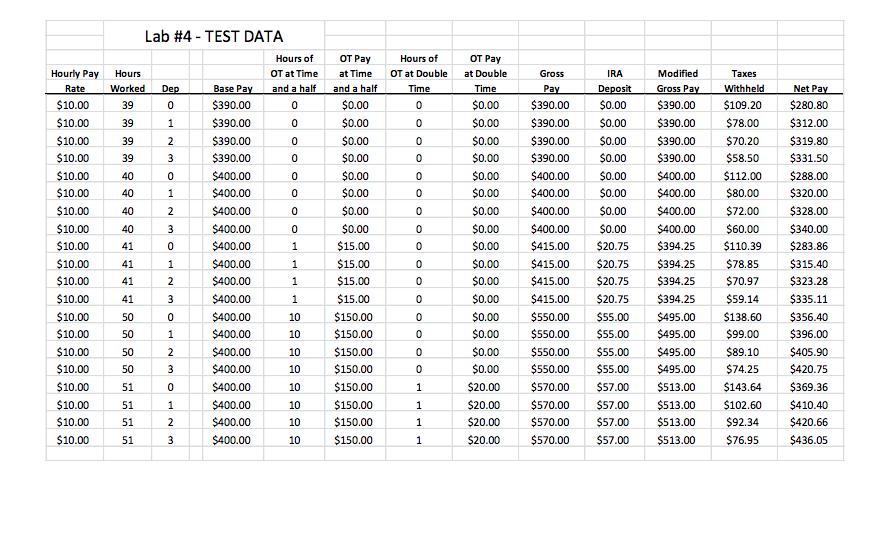Screen dimensions: 896x550
Task: Click gross pay $415.00 in the $283.86 row
Action: 550,246
